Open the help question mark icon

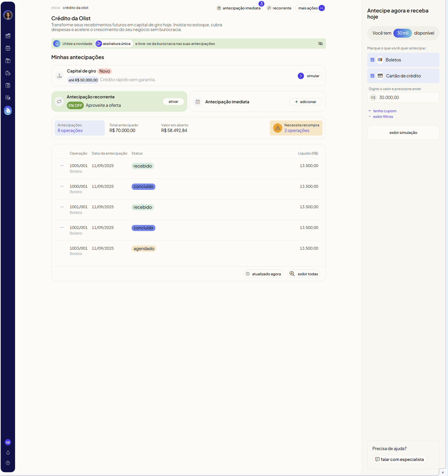click(x=8, y=463)
